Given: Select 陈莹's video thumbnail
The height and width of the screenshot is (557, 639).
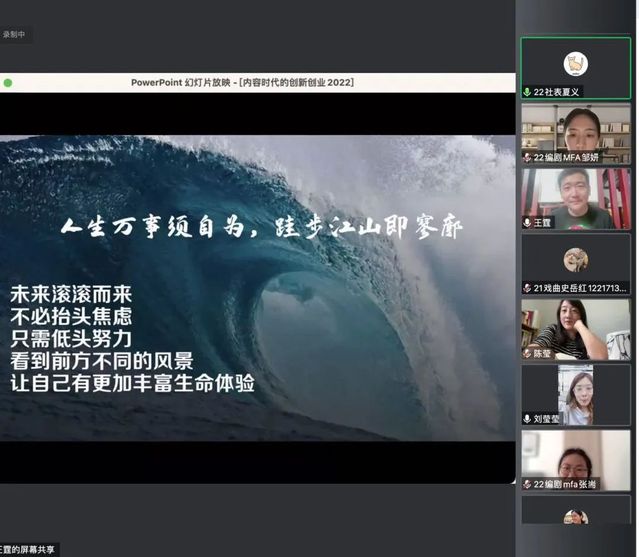Looking at the screenshot, I should coord(576,325).
